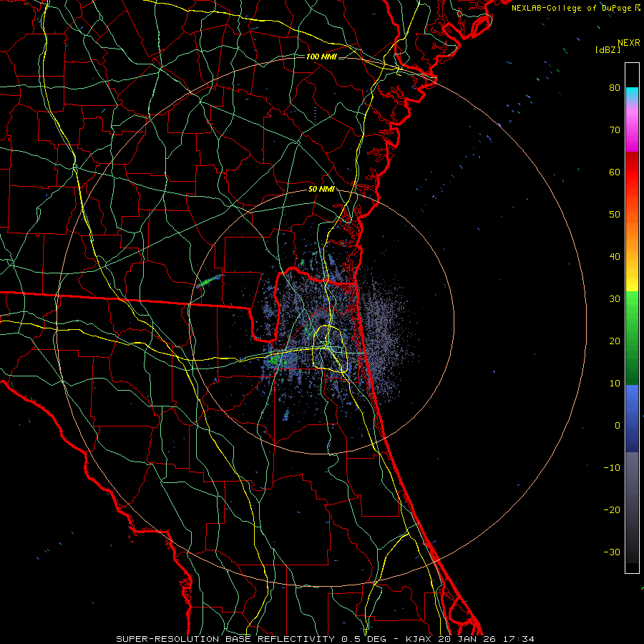Click the cyan top segment of the color bar
644x644 pixels.
click(632, 94)
